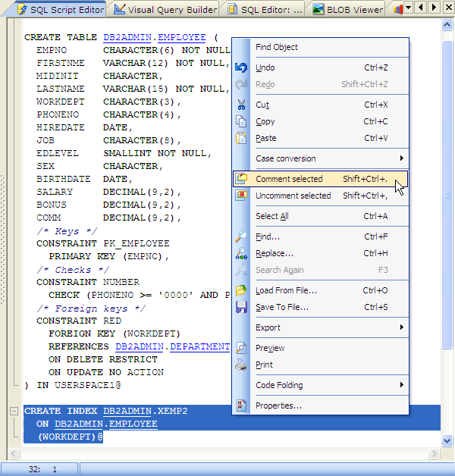Close the tab with X button
Viewport: 455px width, 476px height.
tap(449, 7)
